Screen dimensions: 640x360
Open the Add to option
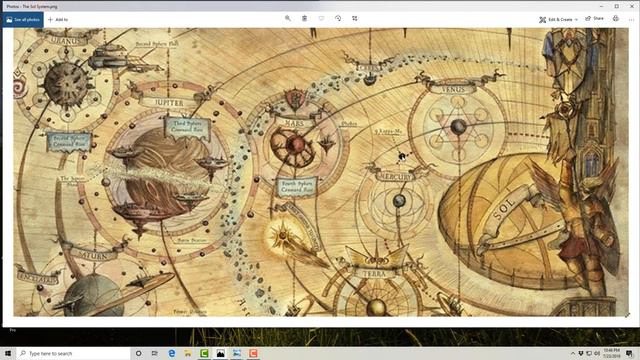[x=58, y=20]
